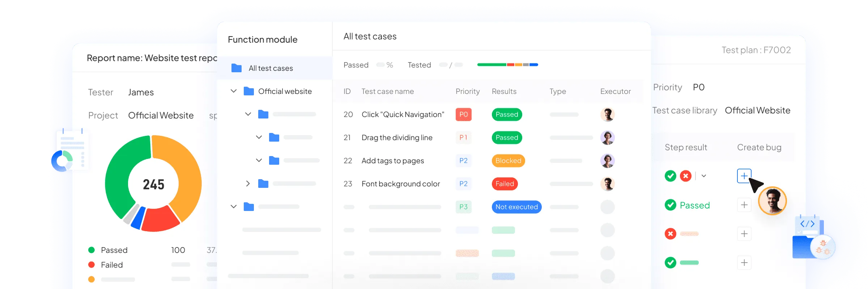Image resolution: width=868 pixels, height=289 pixels.
Task: Mark step as failed with red cross
Action: tap(685, 176)
